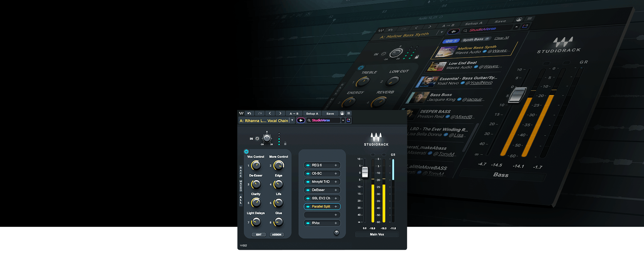The image size is (644, 268).
Task: Click the output fader handle
Action: tap(365, 172)
